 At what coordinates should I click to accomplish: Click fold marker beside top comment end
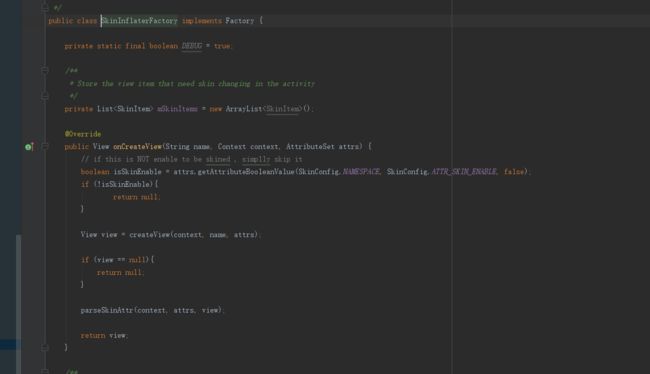[x=45, y=7]
